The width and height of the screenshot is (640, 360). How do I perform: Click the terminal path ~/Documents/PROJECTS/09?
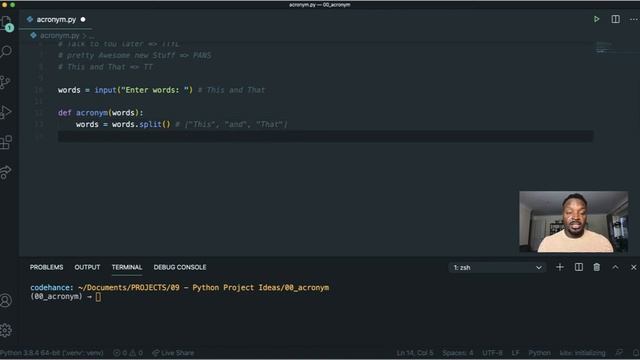tap(128, 287)
